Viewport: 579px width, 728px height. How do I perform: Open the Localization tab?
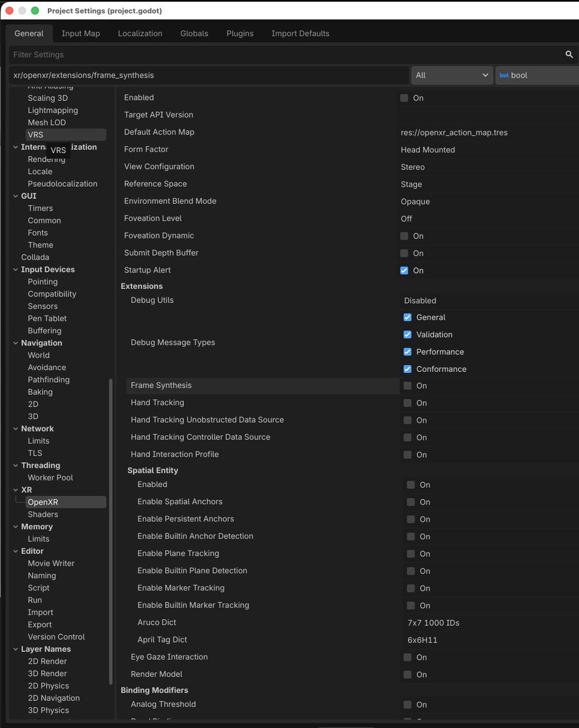coord(140,33)
